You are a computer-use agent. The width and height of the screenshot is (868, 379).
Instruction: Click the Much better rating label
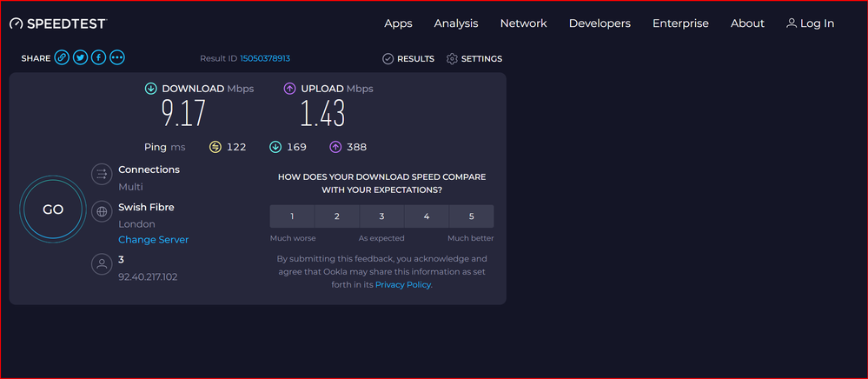471,238
